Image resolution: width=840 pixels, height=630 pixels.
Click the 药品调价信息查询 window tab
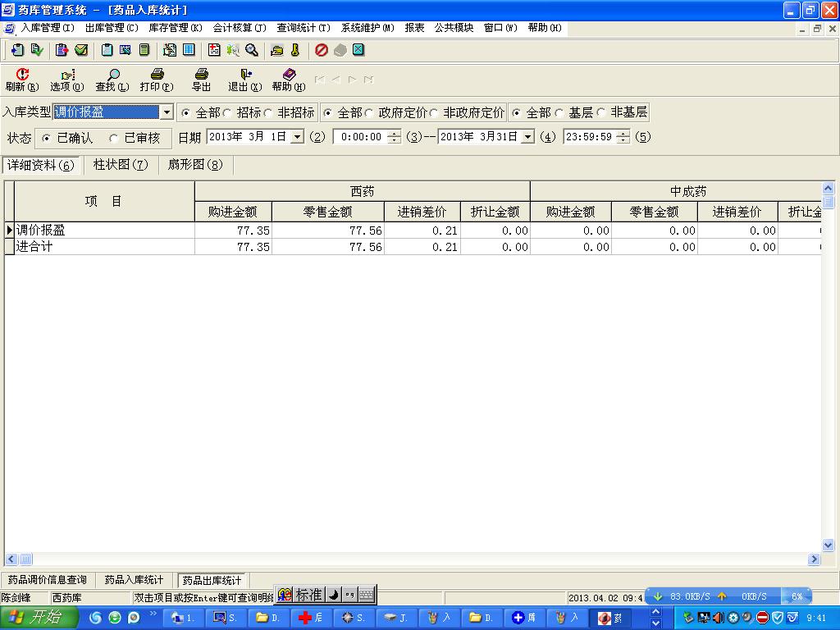tap(48, 580)
